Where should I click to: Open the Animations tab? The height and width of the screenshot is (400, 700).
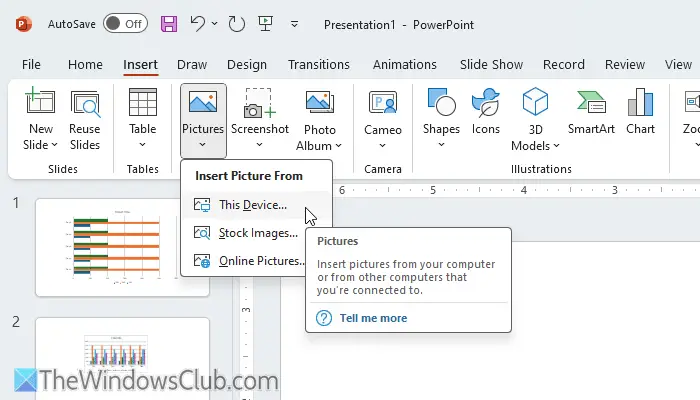tap(405, 65)
